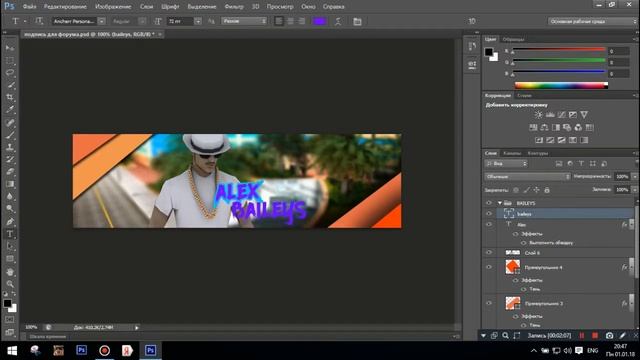Select the Move tool
The width and height of the screenshot is (640, 360).
click(10, 48)
